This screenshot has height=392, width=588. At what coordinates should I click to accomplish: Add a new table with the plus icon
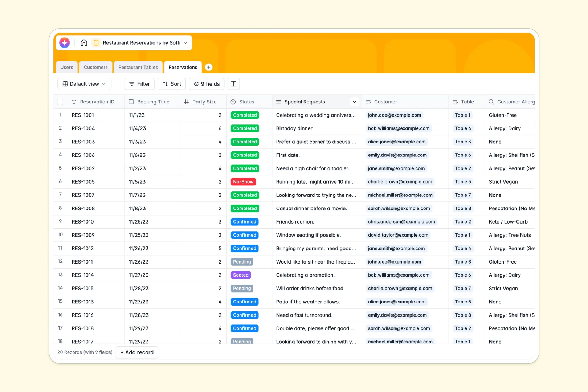click(209, 67)
